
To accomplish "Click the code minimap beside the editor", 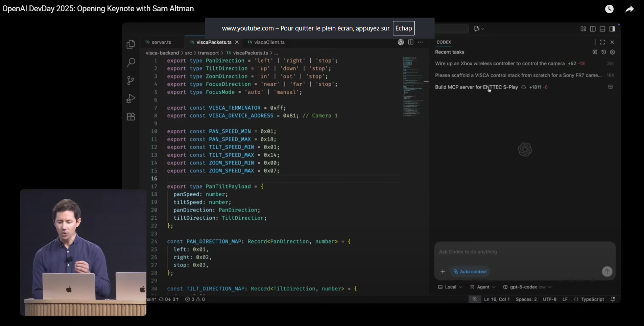I will 413,87.
